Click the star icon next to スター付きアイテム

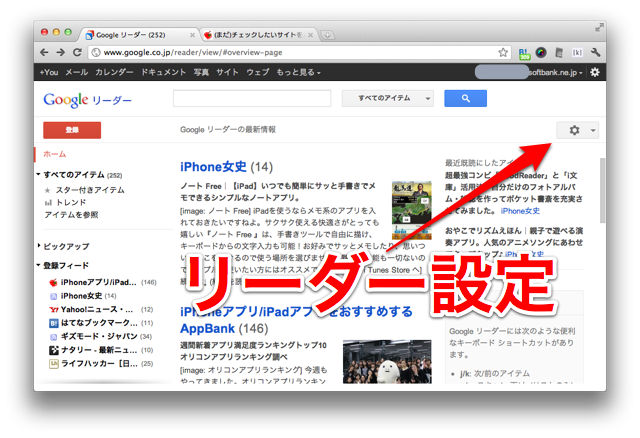[x=48, y=190]
